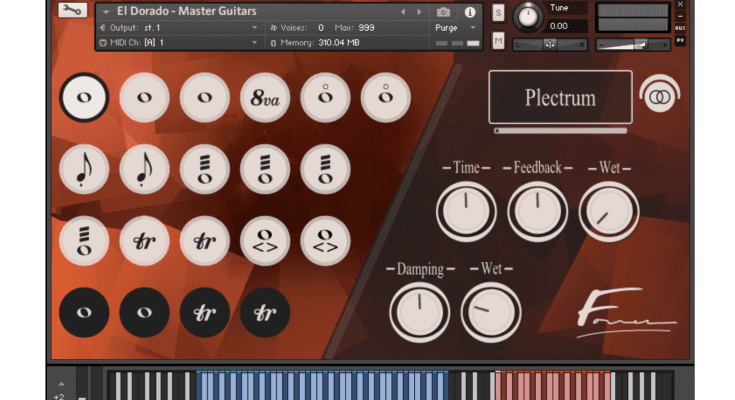Toggle the Mute (M) button

click(x=499, y=41)
